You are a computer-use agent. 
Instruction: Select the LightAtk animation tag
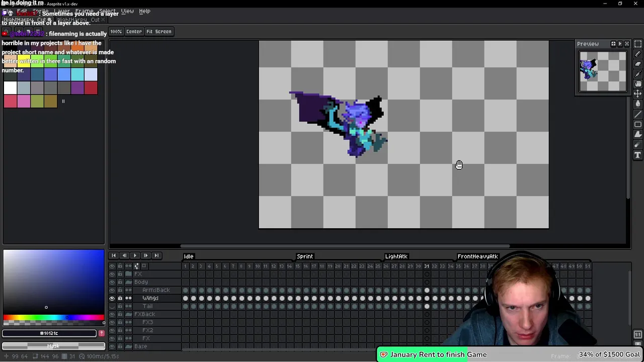coord(396,256)
